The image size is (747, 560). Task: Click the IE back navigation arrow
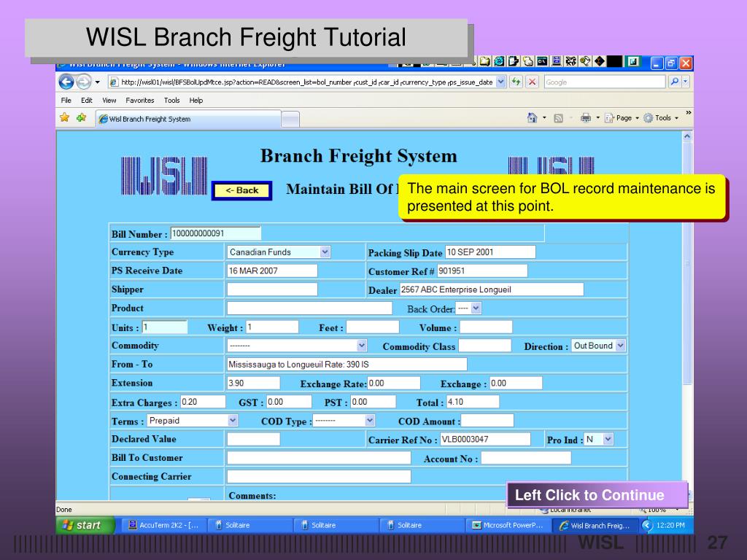(x=66, y=82)
